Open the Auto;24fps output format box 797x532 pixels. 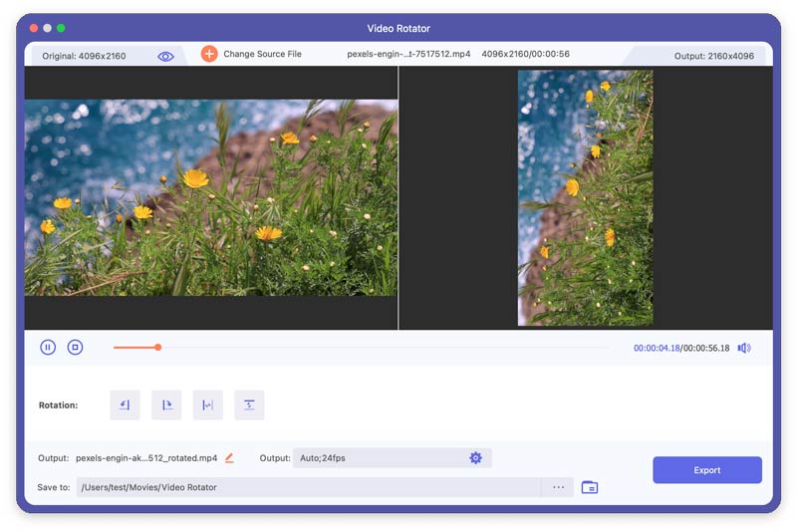[x=392, y=458]
